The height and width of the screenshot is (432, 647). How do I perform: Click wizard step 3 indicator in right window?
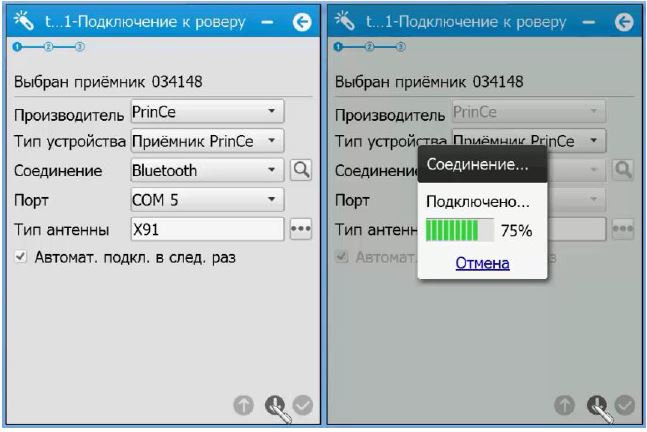401,47
